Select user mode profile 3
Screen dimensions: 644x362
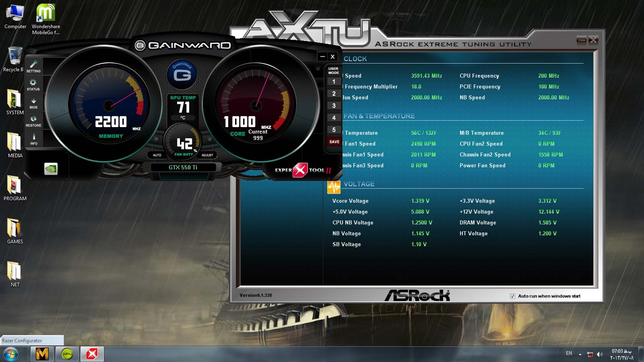pos(334,106)
